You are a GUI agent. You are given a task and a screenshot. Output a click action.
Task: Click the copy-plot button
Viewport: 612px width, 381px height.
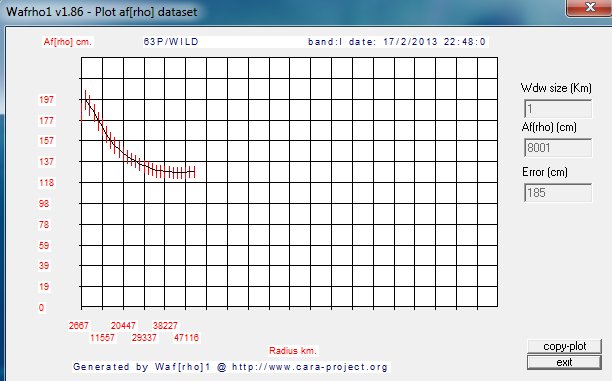tap(564, 346)
